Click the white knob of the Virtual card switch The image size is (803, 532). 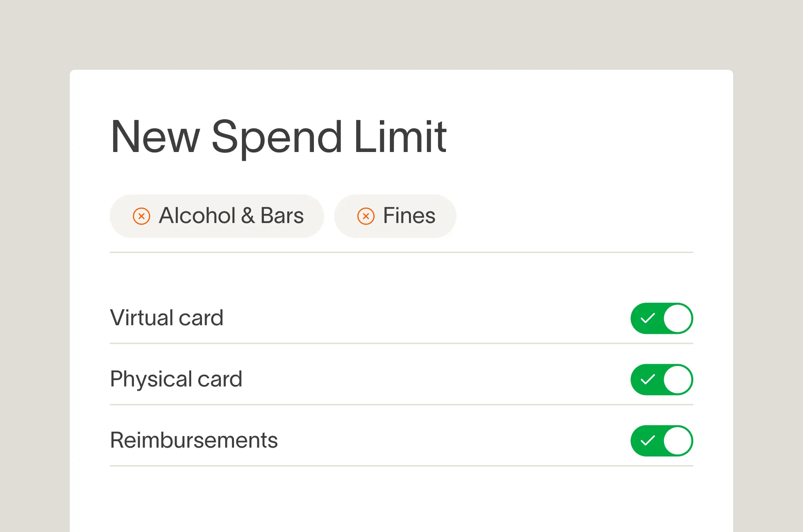point(677,319)
